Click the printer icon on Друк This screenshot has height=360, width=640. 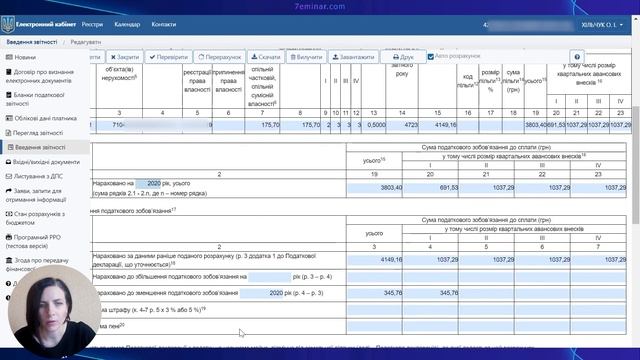[x=396, y=57]
